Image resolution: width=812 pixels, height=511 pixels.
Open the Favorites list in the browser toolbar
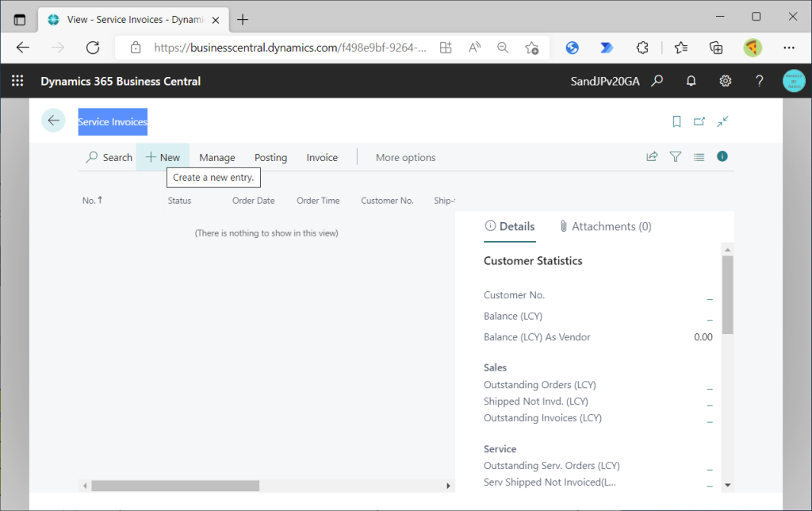[x=681, y=48]
